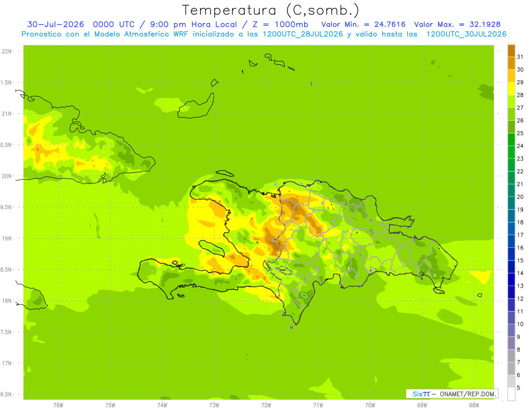
Task: Click the '73W' longitude axis label
Action: point(214,405)
